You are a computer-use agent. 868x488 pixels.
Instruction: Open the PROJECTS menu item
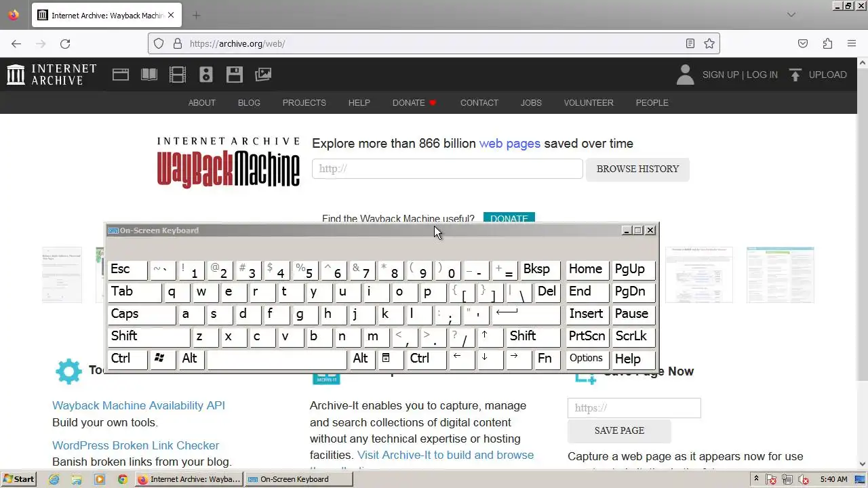(x=304, y=103)
